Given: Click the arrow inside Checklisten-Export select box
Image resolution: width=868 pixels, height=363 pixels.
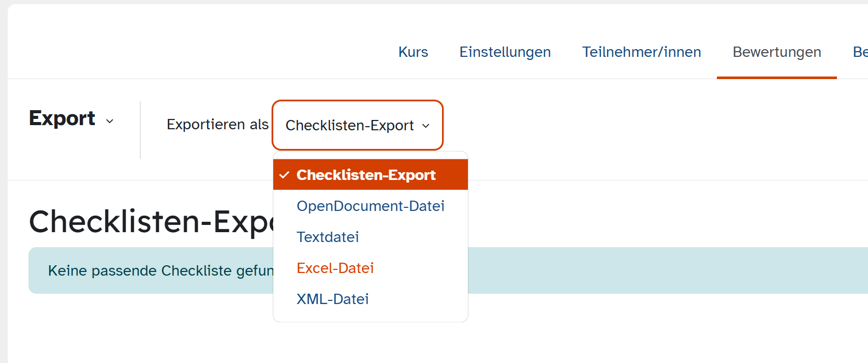Looking at the screenshot, I should point(426,126).
